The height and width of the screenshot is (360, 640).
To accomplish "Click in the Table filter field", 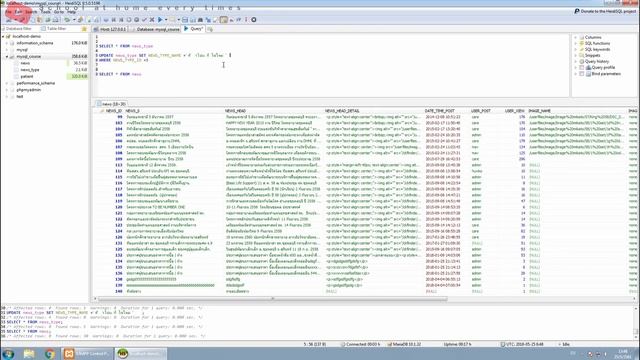I will [60, 29].
